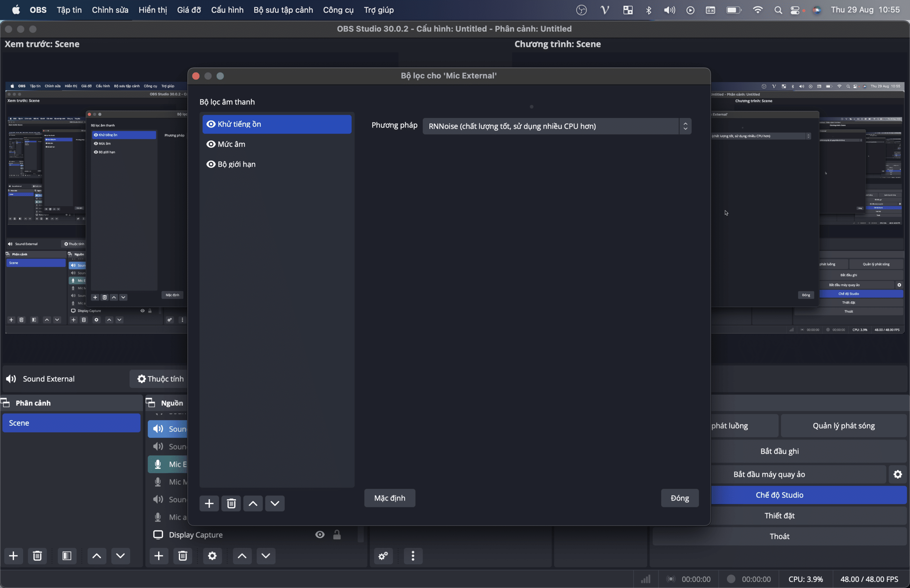Select the first Soun speaker source row

(x=167, y=429)
